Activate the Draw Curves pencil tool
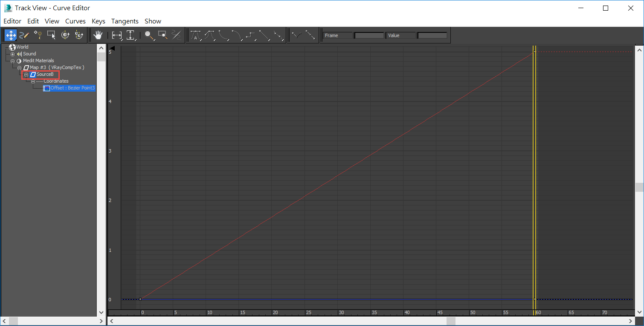The height and width of the screenshot is (326, 644). tap(24, 35)
